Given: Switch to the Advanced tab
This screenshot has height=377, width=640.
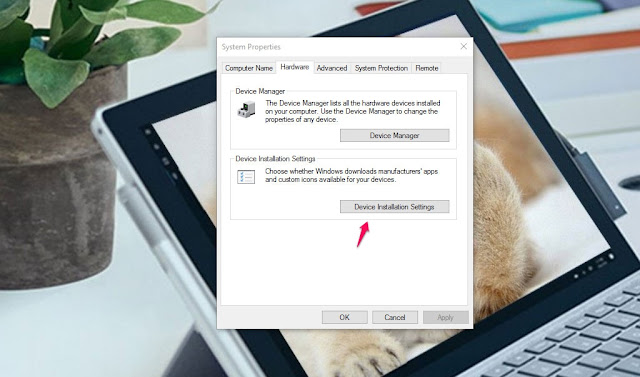Looking at the screenshot, I should tap(332, 68).
